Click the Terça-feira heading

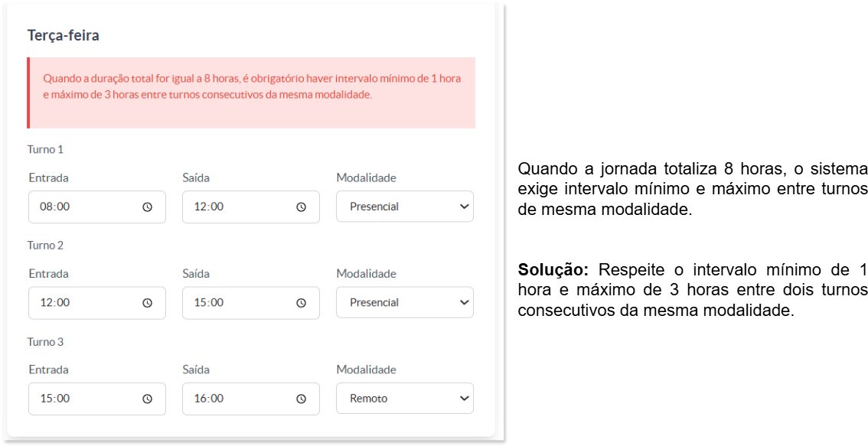point(63,36)
